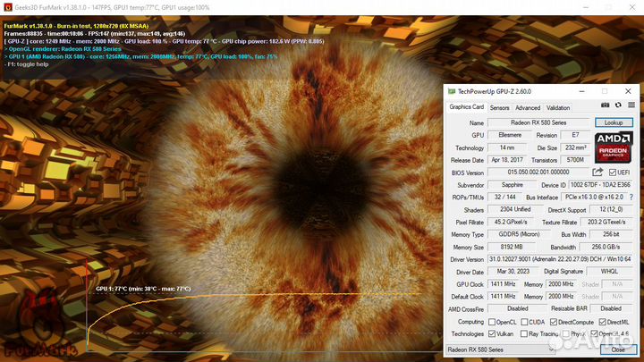Click the Shaders value 2304 Unified
Image resolution: width=644 pixels, height=362 pixels.
click(515, 210)
